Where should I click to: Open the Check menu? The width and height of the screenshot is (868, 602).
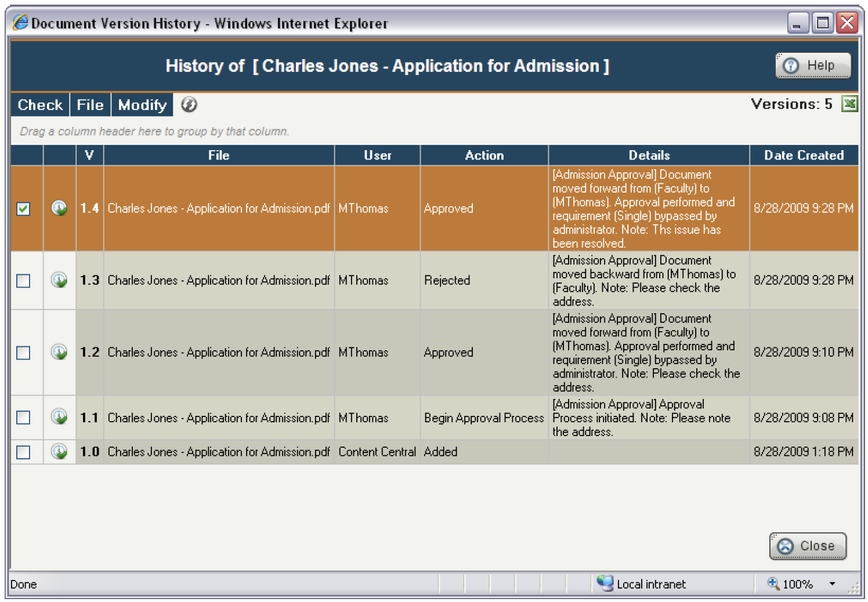40,104
